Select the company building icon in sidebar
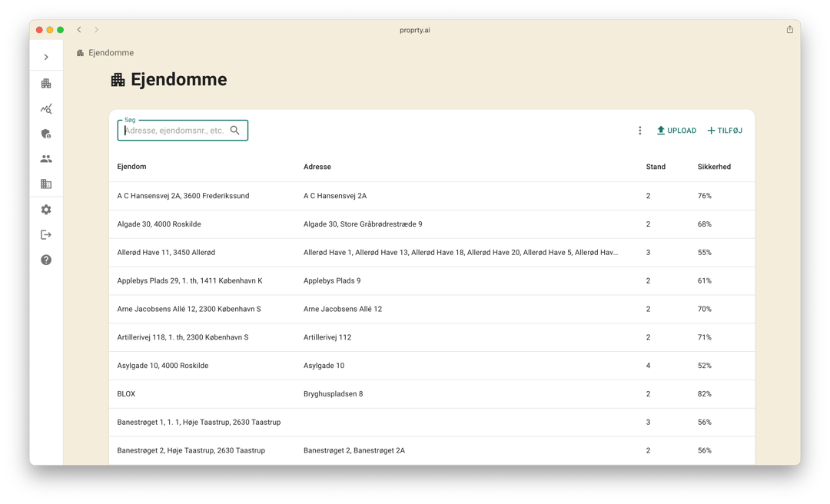 point(46,184)
